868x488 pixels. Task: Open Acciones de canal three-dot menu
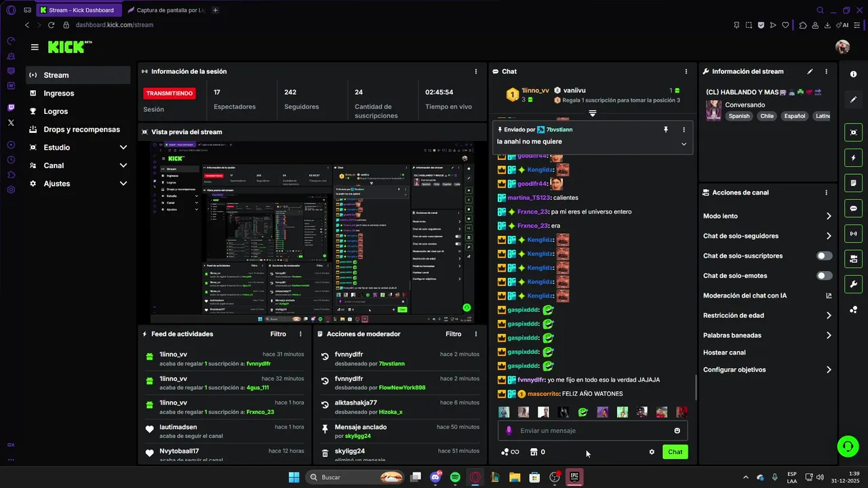click(826, 192)
